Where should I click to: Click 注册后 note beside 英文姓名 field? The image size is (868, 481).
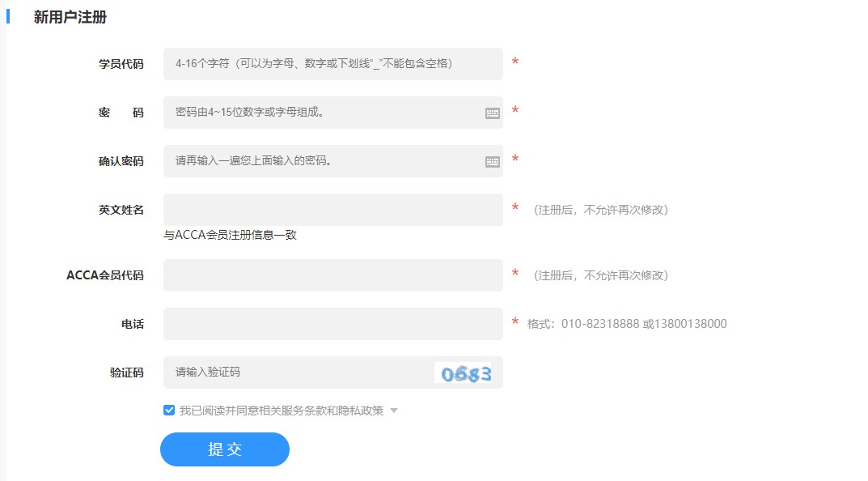click(x=600, y=210)
